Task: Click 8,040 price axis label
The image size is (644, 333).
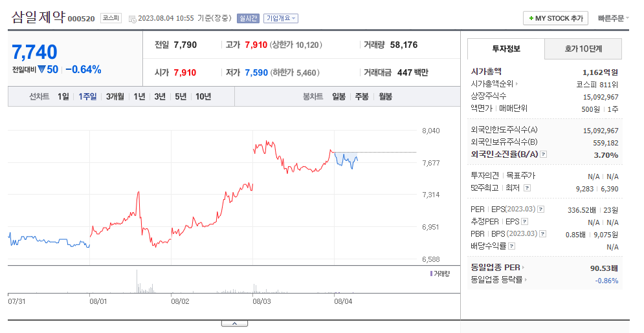Action: tap(431, 131)
